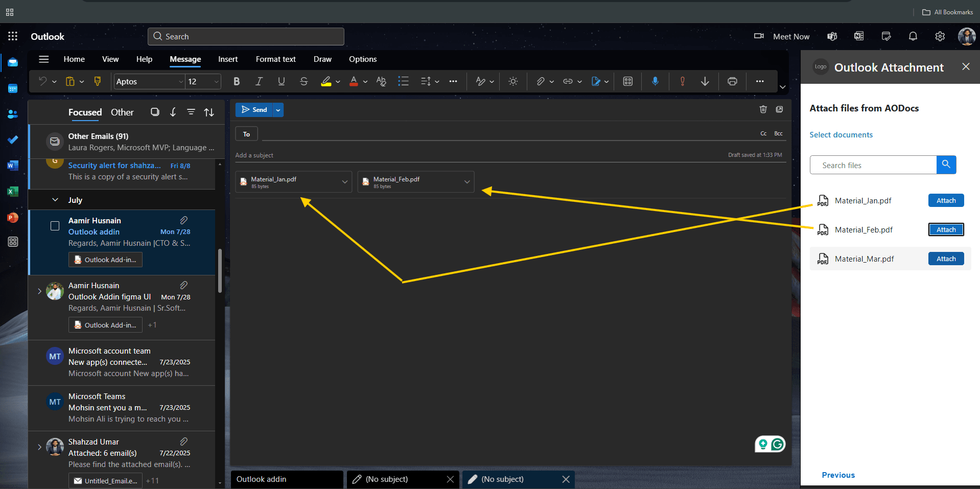Mark message as low importance
Viewport: 980px width, 489px height.
[x=705, y=81]
